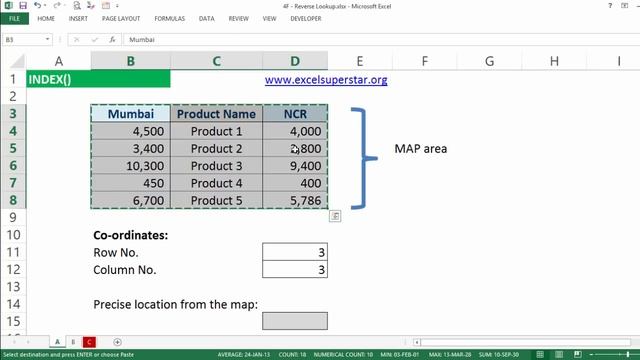
Task: Select column B header
Action: coord(131,61)
